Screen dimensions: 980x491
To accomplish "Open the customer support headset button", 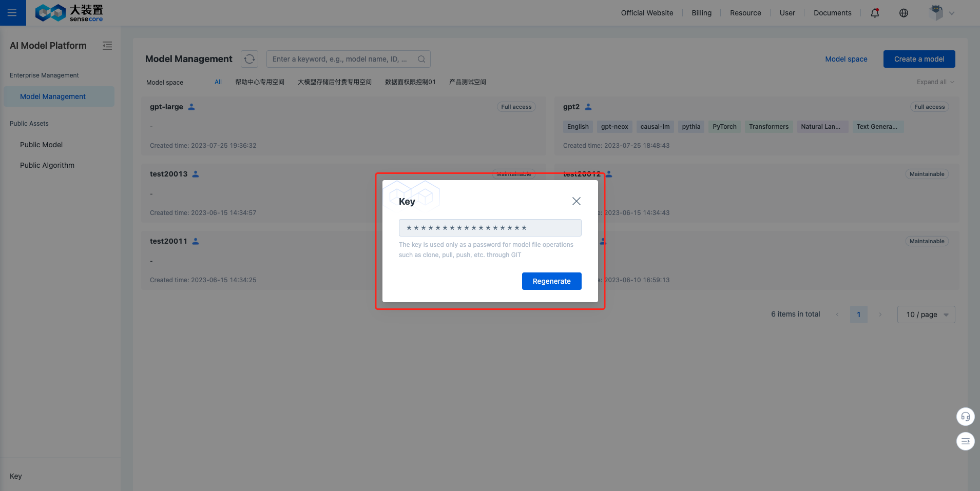I will (966, 417).
